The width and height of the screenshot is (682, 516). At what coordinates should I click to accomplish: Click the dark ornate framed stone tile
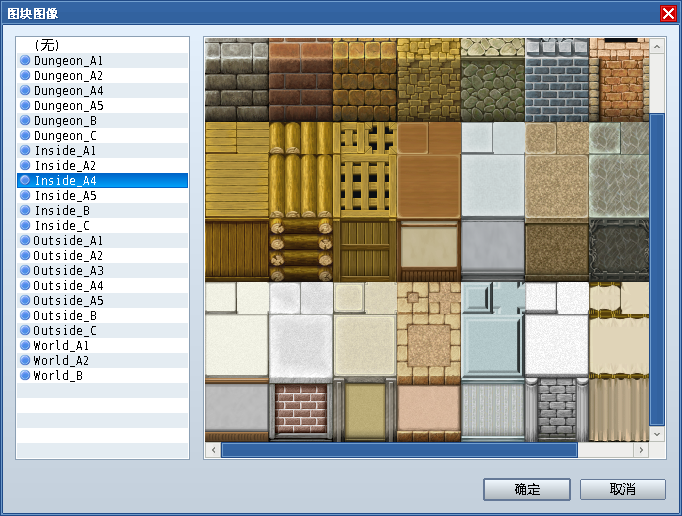(x=619, y=250)
